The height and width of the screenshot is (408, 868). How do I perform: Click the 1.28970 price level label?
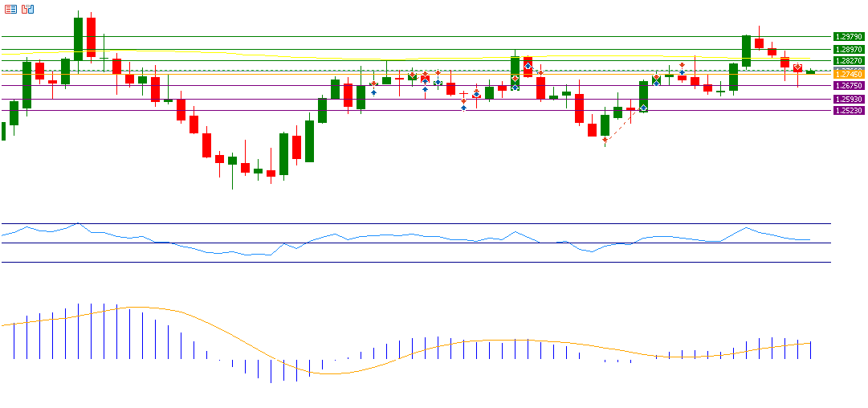point(848,49)
